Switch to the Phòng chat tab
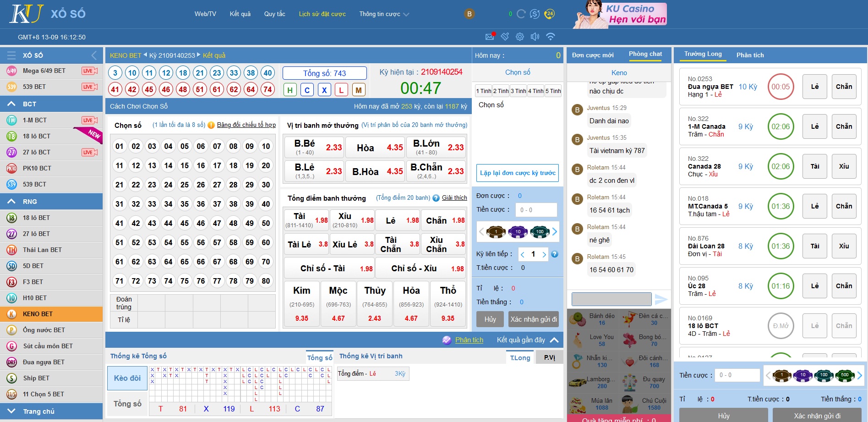The image size is (868, 422). click(x=645, y=54)
